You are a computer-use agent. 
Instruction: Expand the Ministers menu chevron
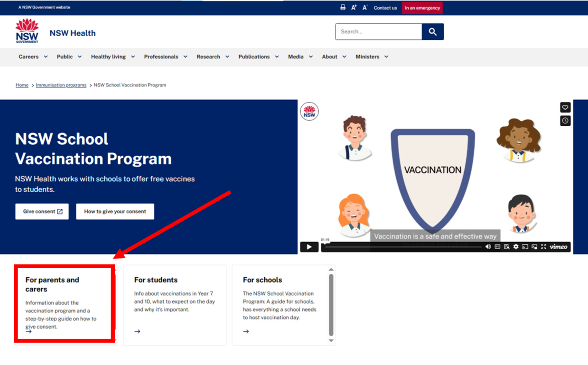386,56
